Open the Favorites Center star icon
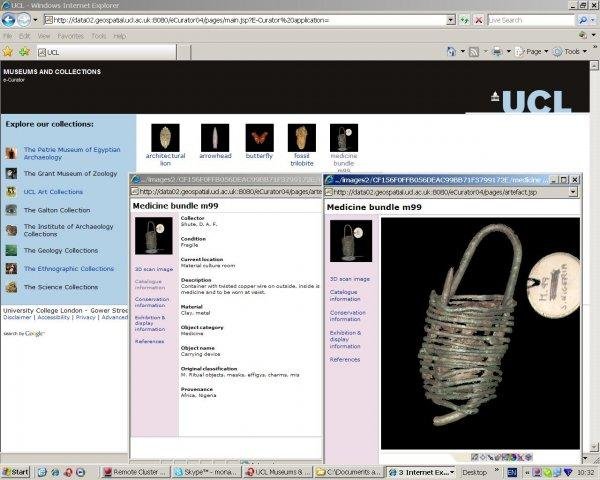 pos(8,51)
